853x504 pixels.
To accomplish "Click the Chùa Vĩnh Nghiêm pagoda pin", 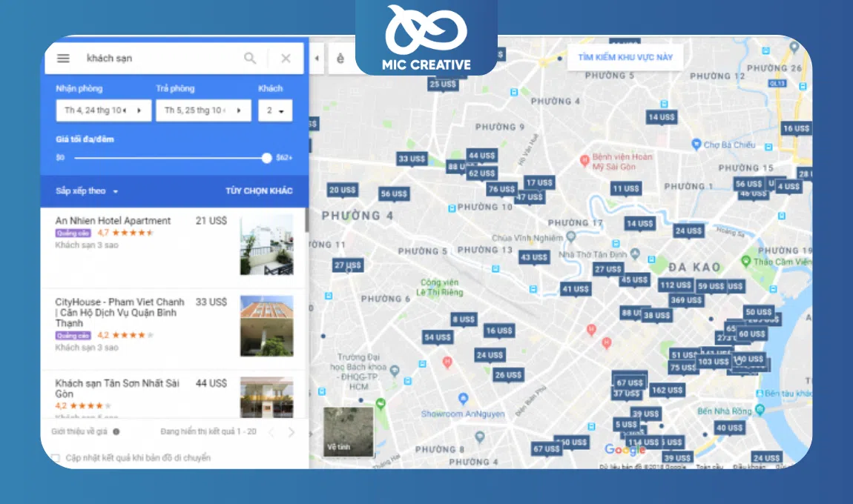I will click(570, 236).
